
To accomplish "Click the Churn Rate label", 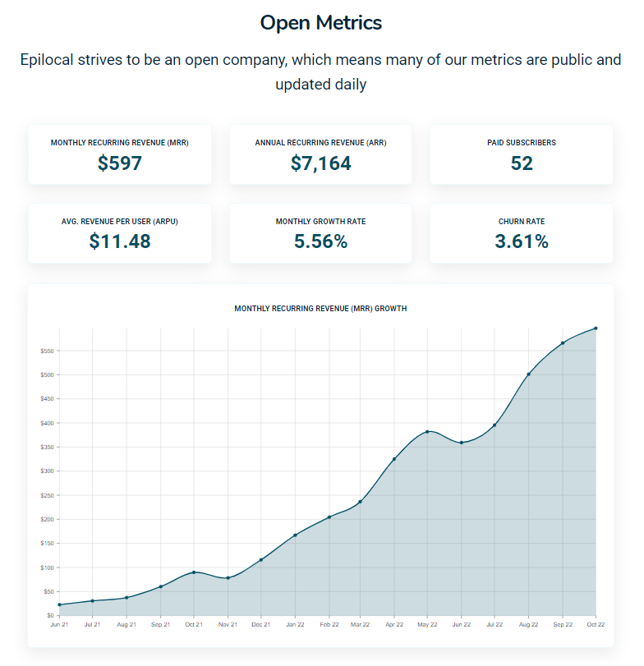I will [522, 221].
